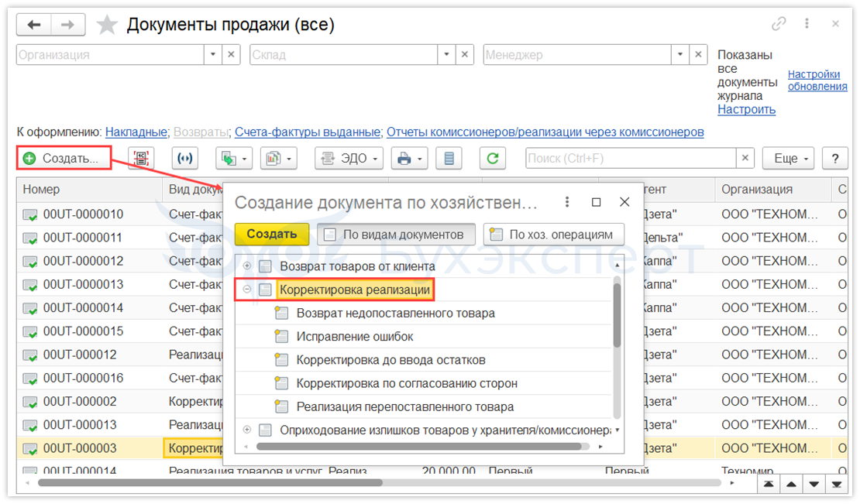Open the 'Еще' menu
Viewport: 860px width, 504px height.
pyautogui.click(x=788, y=159)
